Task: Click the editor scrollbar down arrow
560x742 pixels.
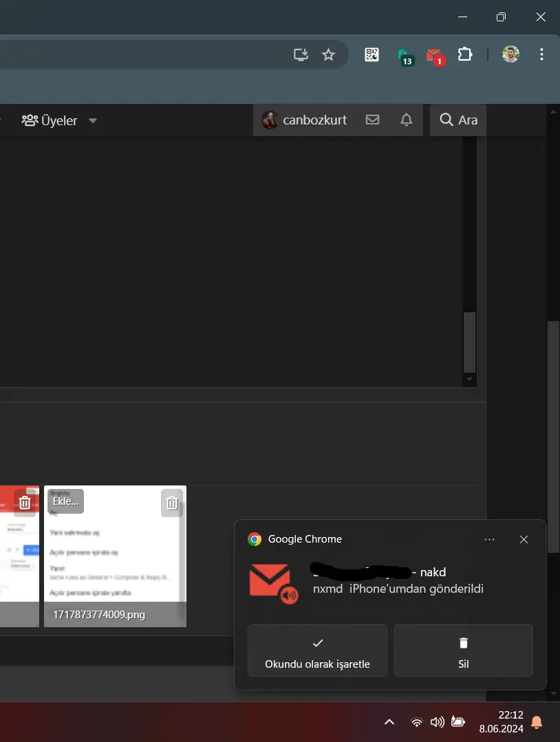Action: point(469,379)
